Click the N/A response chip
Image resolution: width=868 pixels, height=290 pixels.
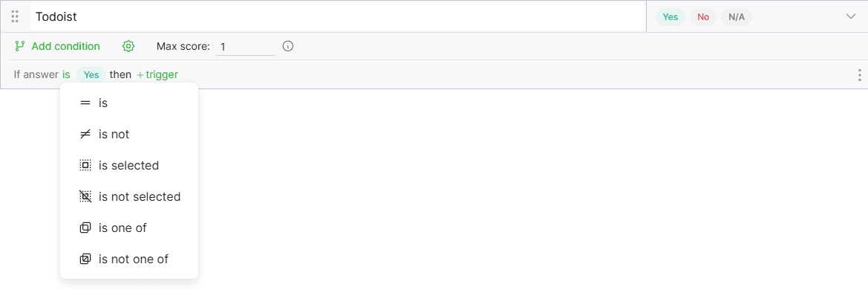click(x=737, y=17)
